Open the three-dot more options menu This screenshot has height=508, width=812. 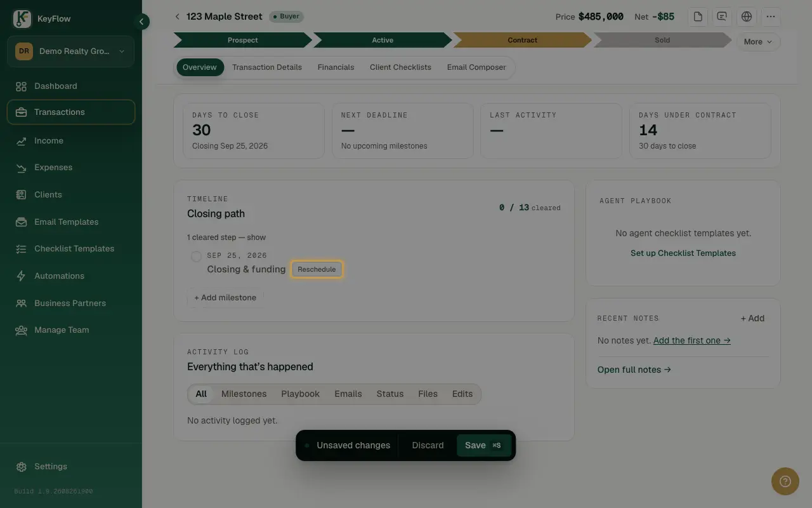[x=771, y=17]
